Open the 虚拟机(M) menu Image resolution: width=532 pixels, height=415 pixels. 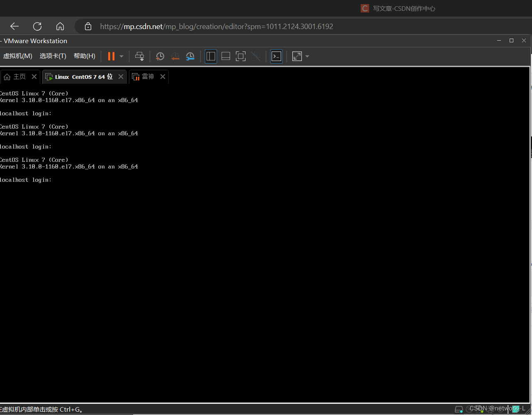tap(17, 56)
